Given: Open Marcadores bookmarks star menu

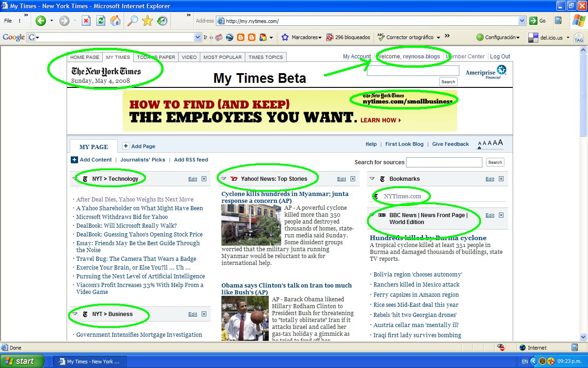Looking at the screenshot, I should pyautogui.click(x=302, y=37).
